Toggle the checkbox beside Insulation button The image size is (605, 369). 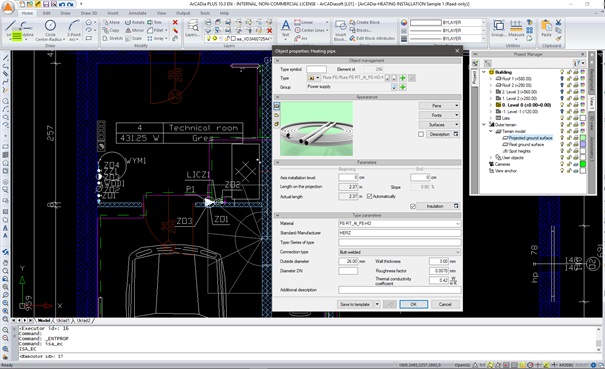coord(413,207)
